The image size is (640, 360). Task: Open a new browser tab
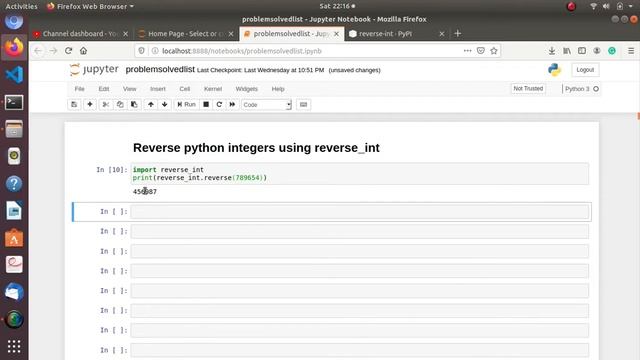pyautogui.click(x=458, y=33)
